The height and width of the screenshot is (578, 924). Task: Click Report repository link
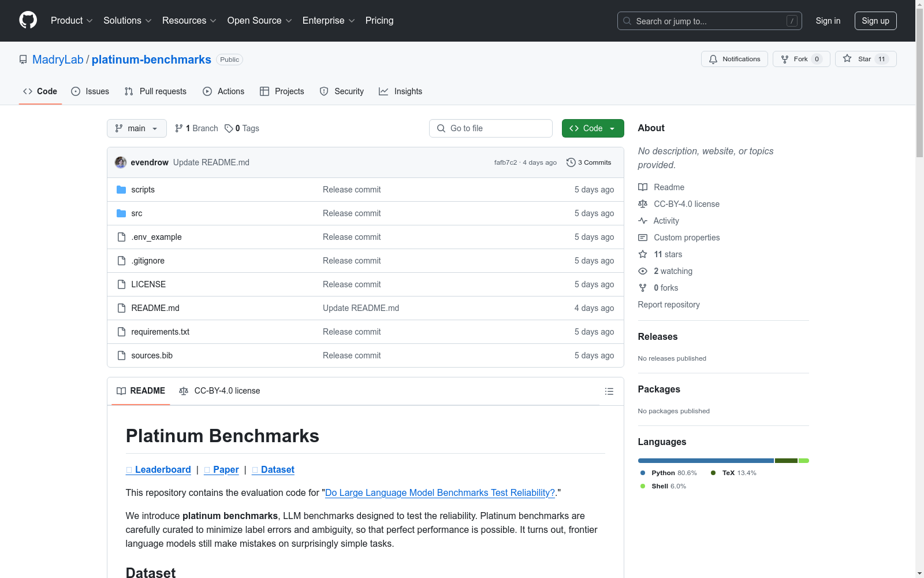tap(669, 305)
